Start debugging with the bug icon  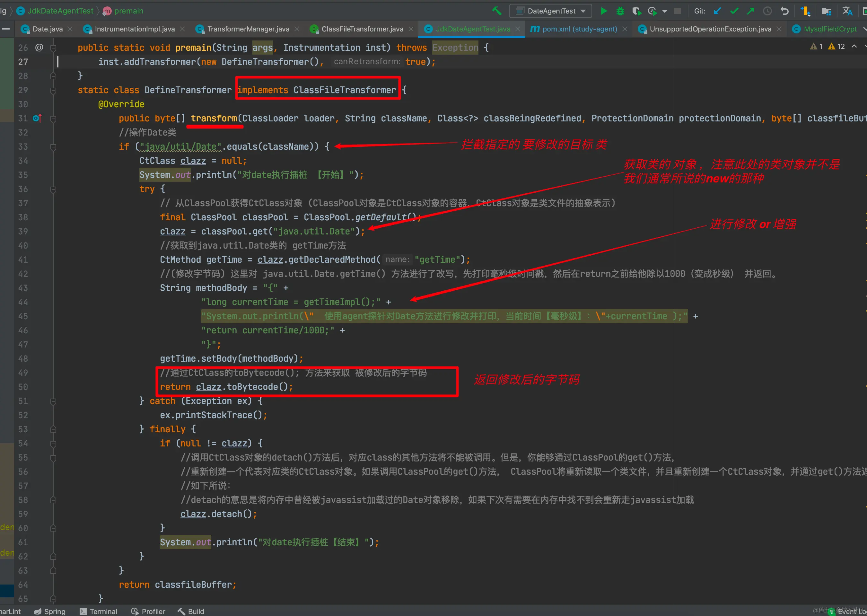pos(620,11)
